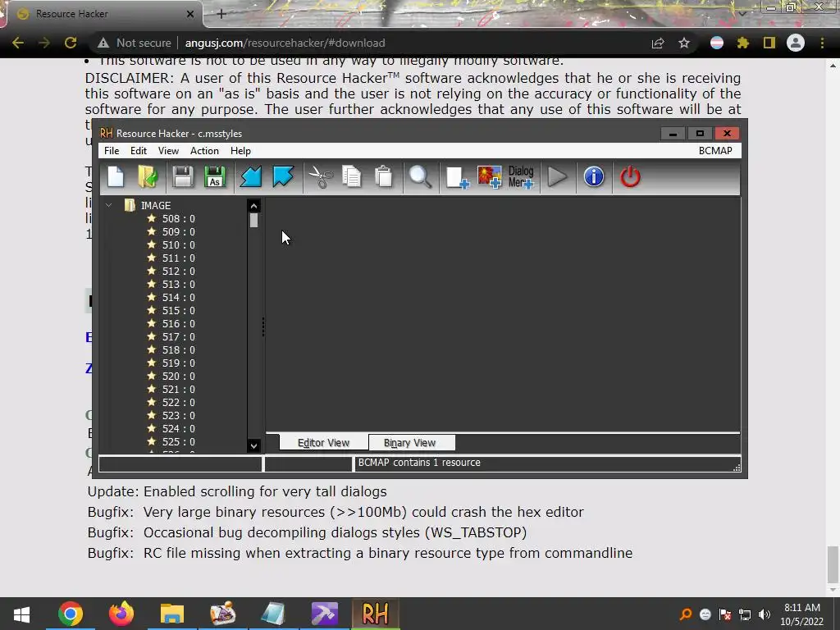Open Chrome extensions puzzle icon
Screen dimensions: 840x630
[x=742, y=43]
